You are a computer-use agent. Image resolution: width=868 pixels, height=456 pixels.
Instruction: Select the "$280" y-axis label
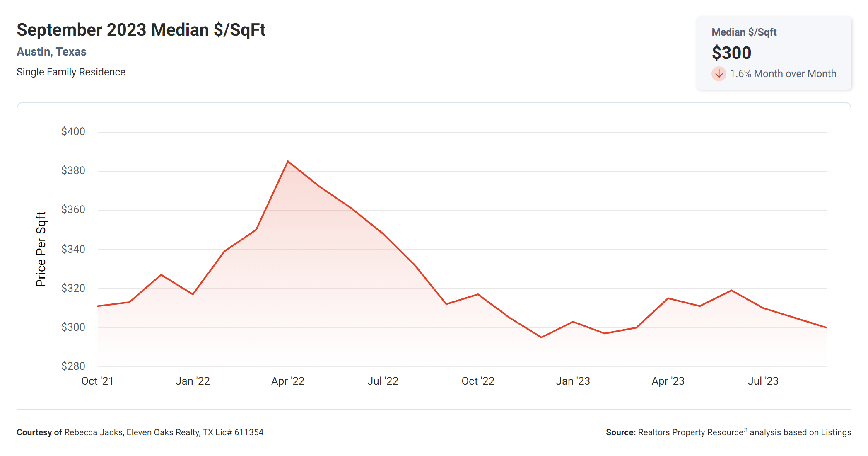click(x=73, y=366)
